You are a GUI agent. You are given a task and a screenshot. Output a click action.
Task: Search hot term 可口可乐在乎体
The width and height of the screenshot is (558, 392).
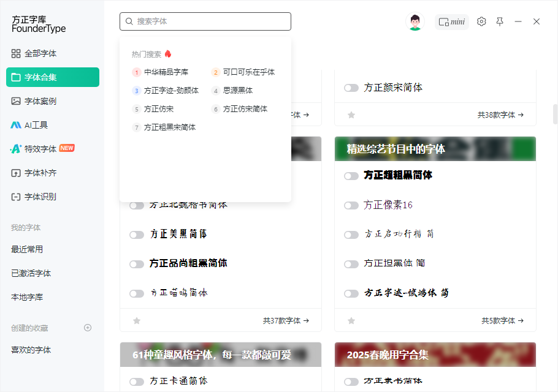(x=243, y=72)
